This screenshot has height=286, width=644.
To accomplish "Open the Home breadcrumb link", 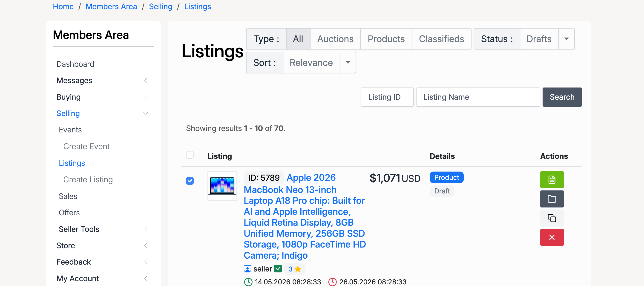I will (x=63, y=6).
